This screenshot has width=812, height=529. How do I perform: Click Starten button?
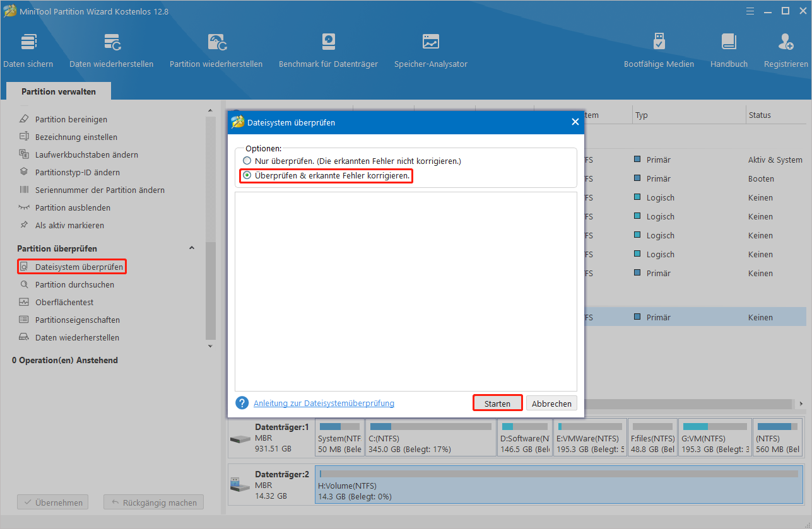coord(498,403)
